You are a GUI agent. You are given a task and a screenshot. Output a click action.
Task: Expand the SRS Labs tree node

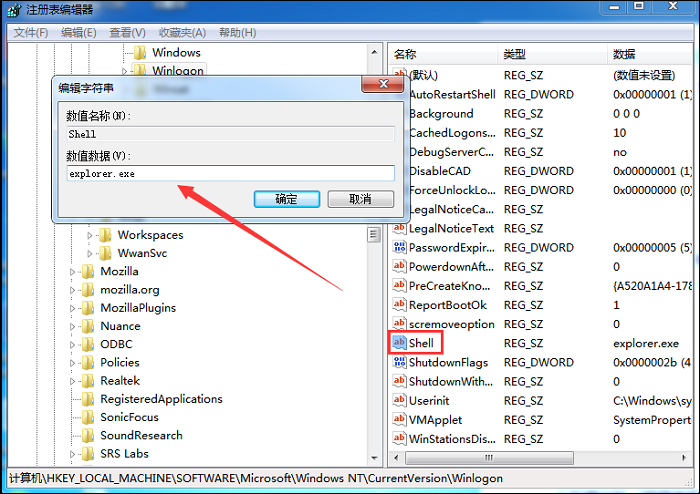(x=72, y=454)
